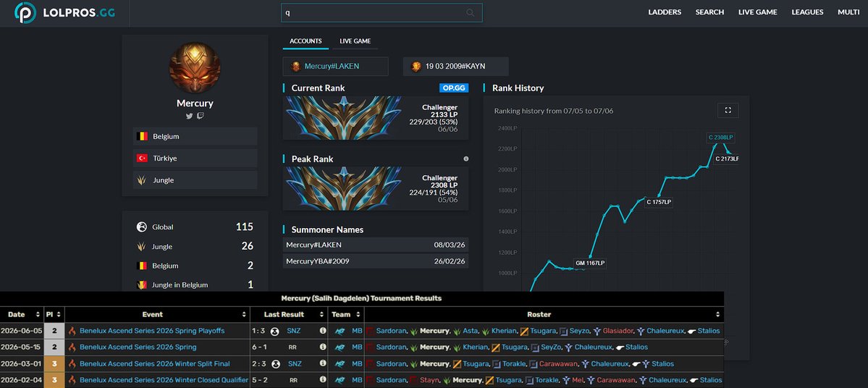Viewport: 868px width, 388px height.
Task: Click the Jungle role icon in the profile card
Action: 143,180
